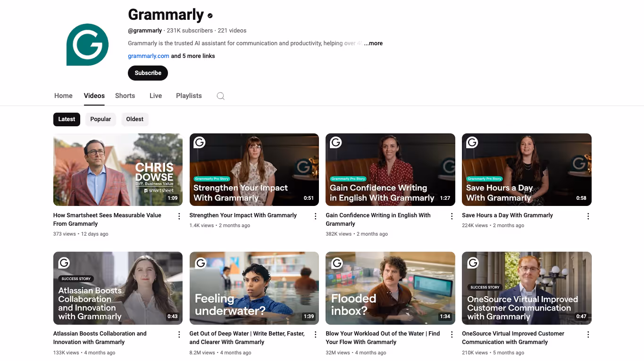Click title 'Strengthen Your Impact With Grammarly'
The width and height of the screenshot is (644, 361).
point(243,215)
